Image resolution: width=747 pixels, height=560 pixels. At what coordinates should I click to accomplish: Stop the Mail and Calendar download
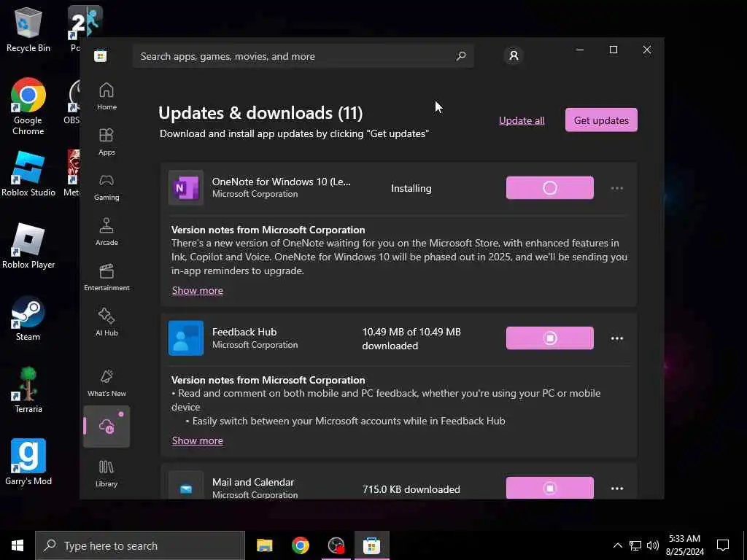pos(550,488)
